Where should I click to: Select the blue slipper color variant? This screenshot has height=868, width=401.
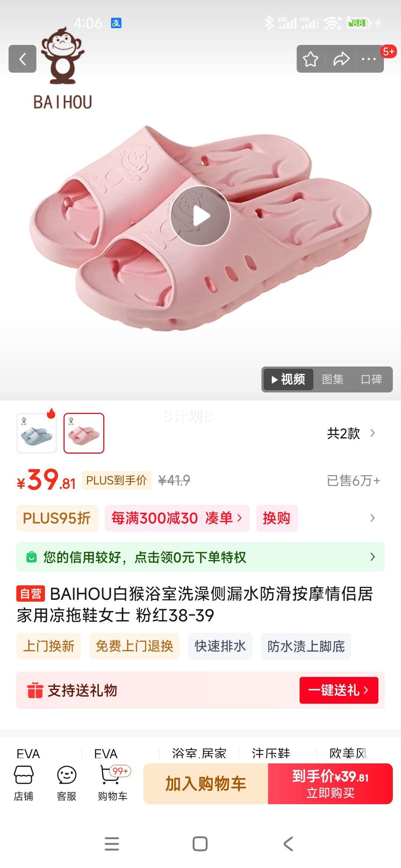coord(37,433)
